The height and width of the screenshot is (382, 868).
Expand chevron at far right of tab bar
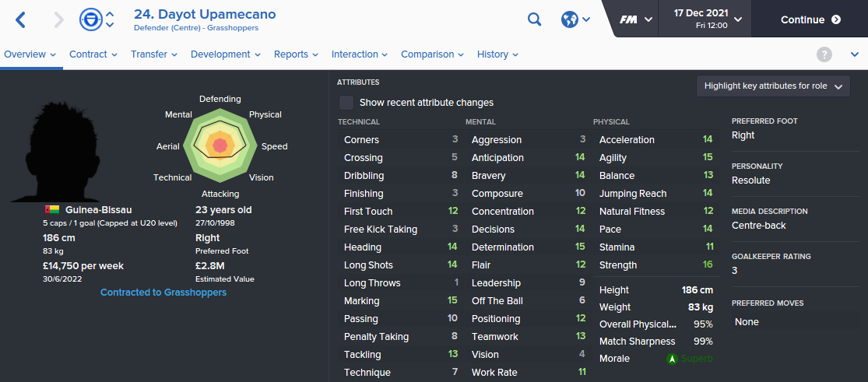854,54
